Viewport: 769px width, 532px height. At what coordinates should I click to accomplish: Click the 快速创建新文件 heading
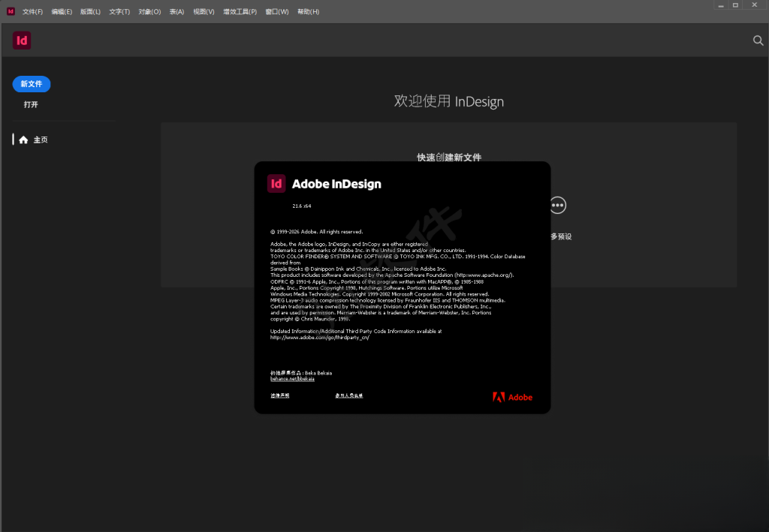pyautogui.click(x=449, y=158)
